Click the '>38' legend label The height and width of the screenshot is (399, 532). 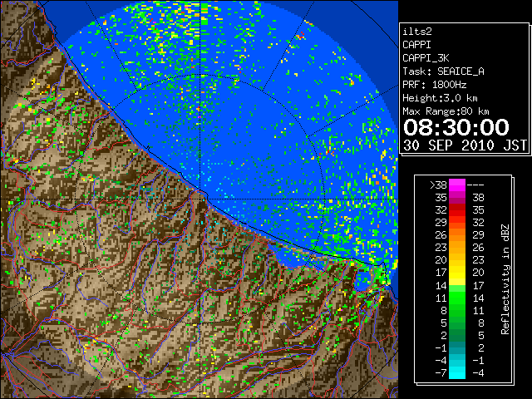click(x=438, y=185)
